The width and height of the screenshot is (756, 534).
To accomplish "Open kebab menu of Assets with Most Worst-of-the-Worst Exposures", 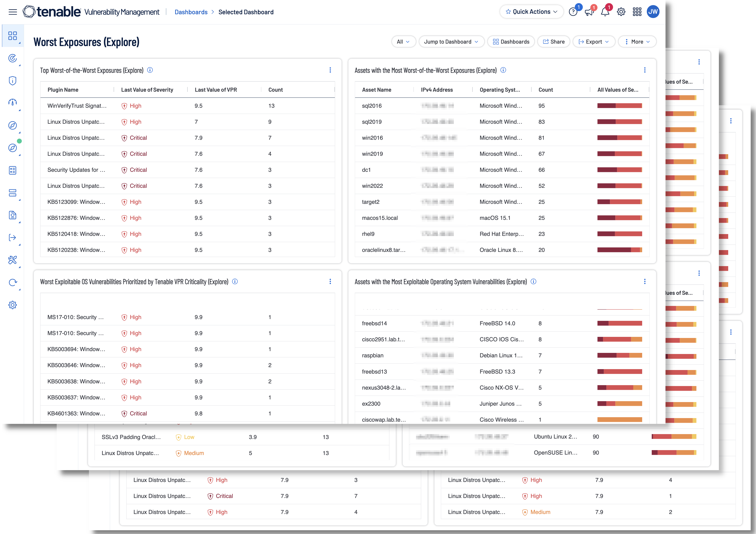I will (x=645, y=70).
